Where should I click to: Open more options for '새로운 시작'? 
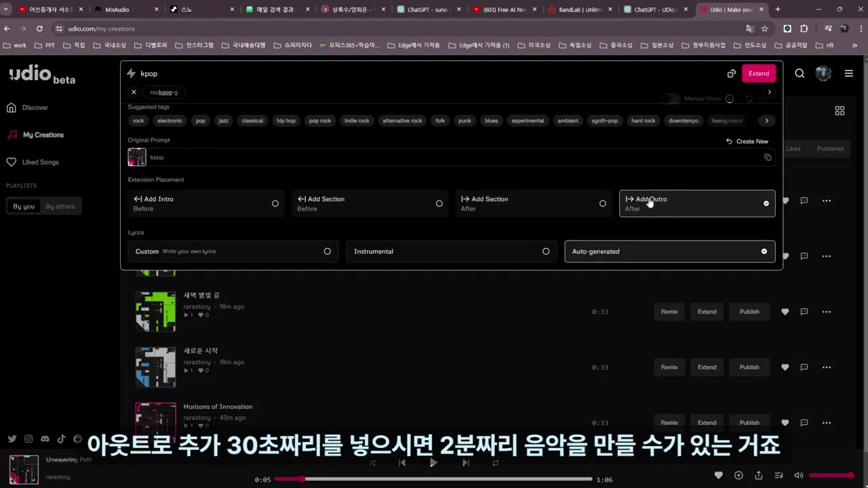(826, 367)
